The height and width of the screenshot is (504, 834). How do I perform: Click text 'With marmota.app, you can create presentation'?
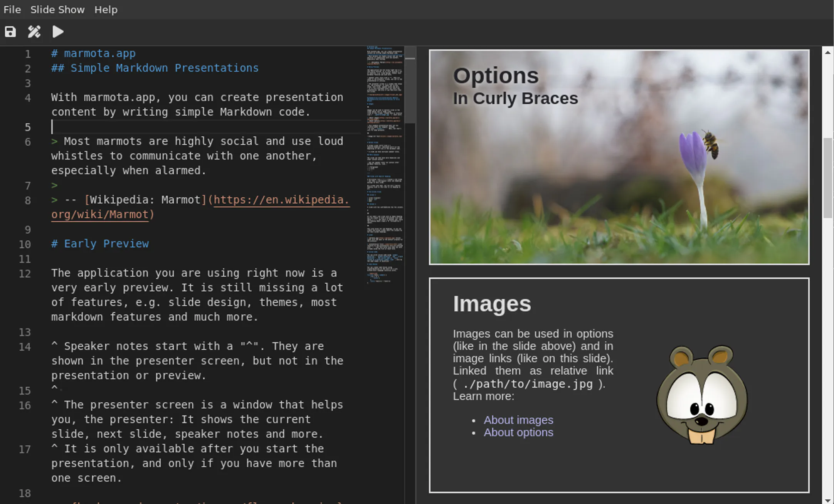tap(197, 97)
